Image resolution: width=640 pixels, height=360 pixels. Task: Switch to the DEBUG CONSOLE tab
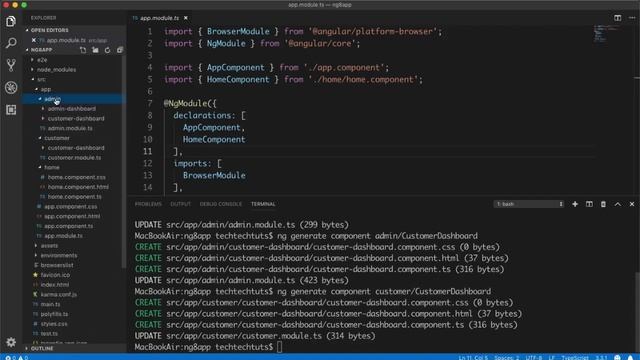click(x=221, y=204)
